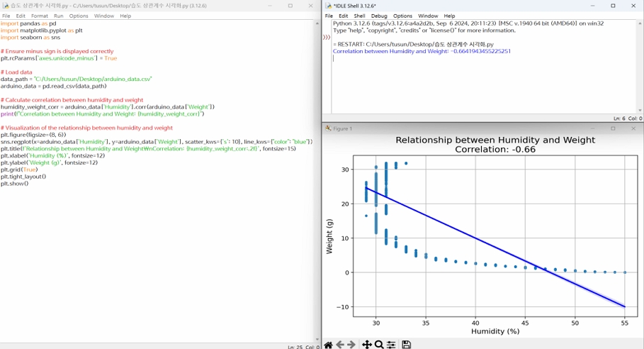This screenshot has width=644, height=349.
Task: Click the 'import pandas as pd' line
Action: pyautogui.click(x=28, y=23)
